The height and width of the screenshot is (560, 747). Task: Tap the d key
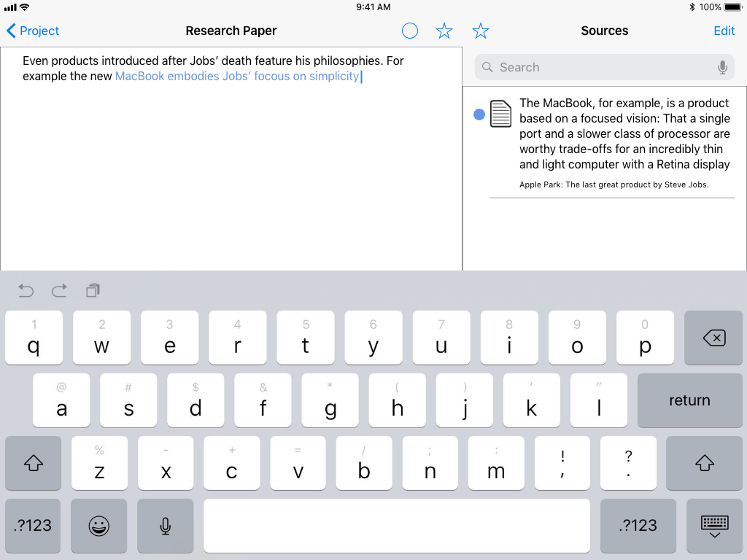[196, 400]
